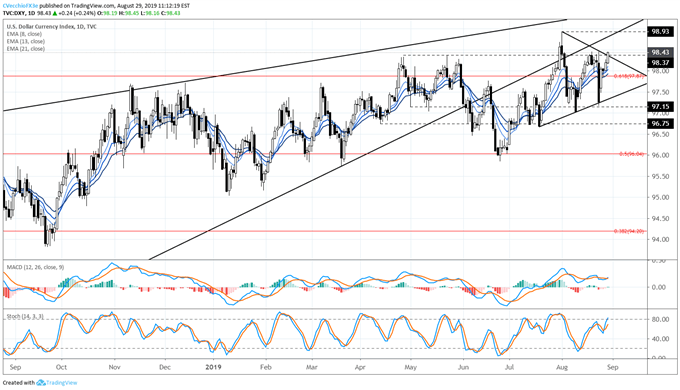
Task: Click the Feb label on time axis
Action: coord(265,367)
